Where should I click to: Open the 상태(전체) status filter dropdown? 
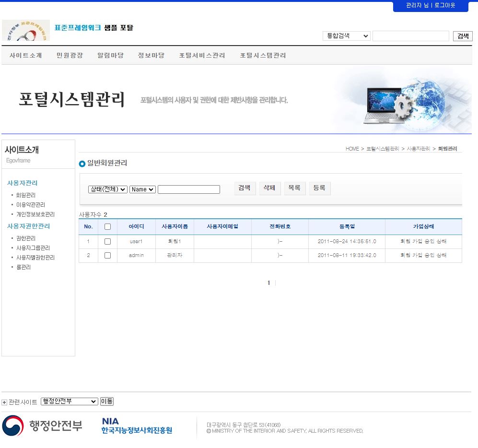108,189
